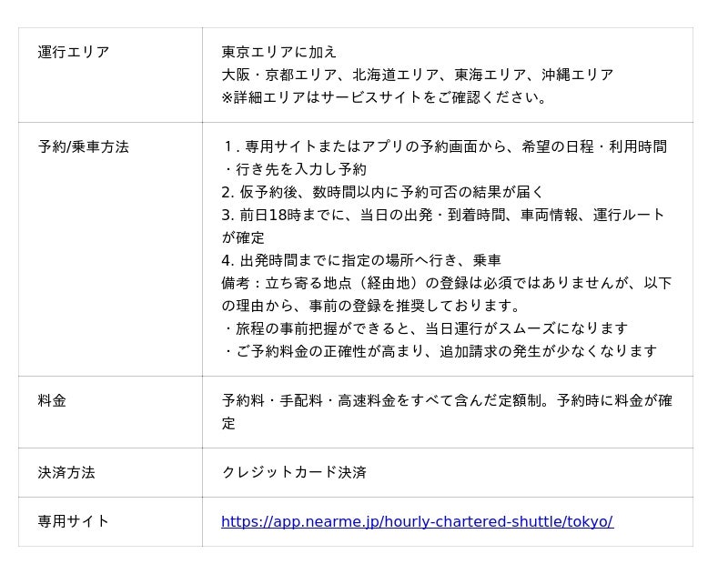This screenshot has width=728, height=574.
Task: Click the 決済方法 row label
Action: (66, 472)
